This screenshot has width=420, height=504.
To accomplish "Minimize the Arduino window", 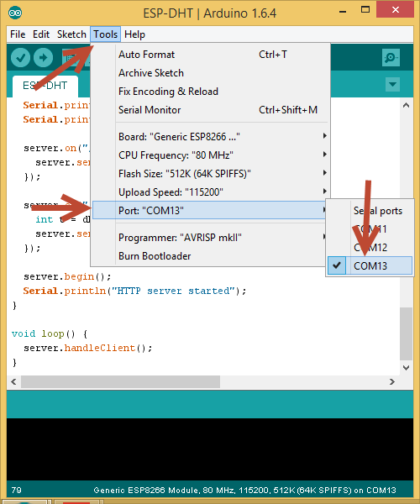I will pyautogui.click(x=343, y=12).
